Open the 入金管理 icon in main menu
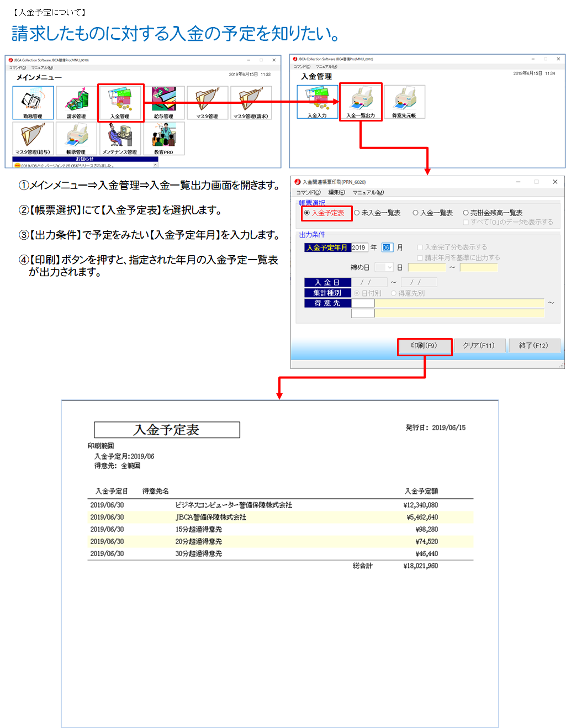566x728 pixels. pos(120,102)
